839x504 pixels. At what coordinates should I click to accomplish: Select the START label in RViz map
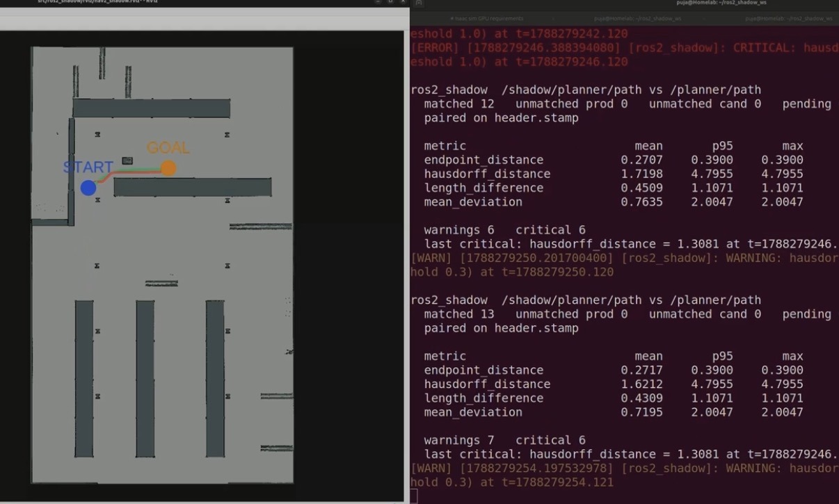click(88, 167)
